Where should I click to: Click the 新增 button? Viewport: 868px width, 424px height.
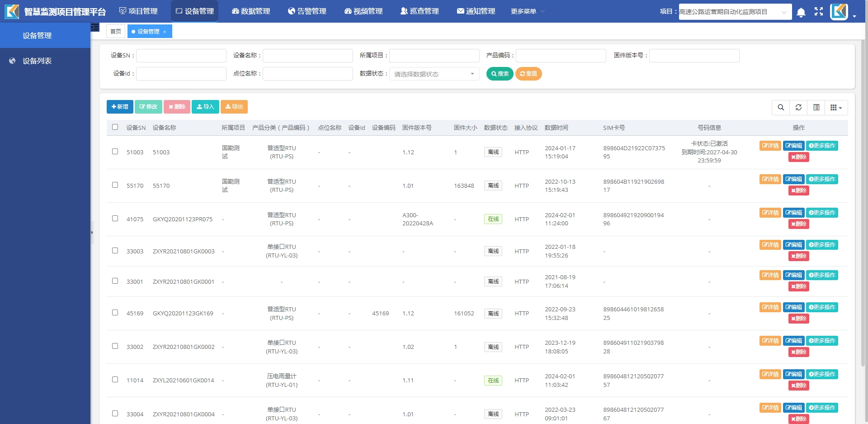(x=120, y=107)
